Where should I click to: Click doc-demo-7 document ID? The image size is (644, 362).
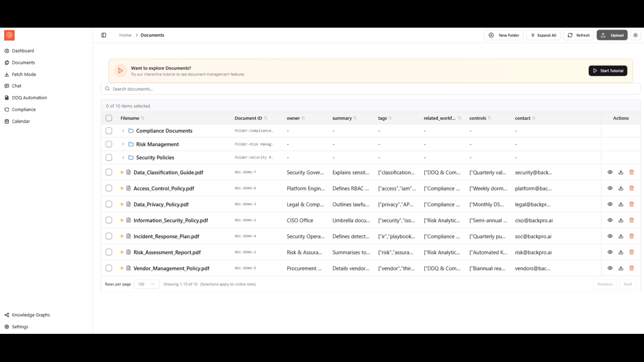(246, 172)
